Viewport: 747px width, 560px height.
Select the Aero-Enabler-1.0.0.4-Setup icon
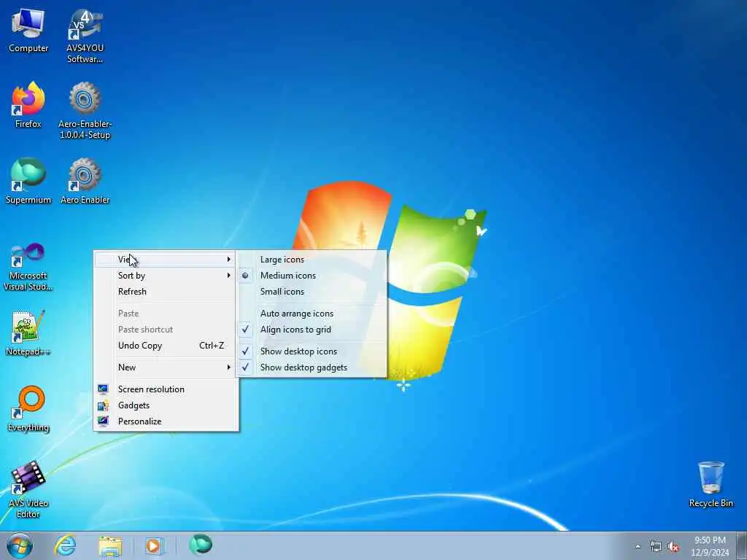(x=85, y=111)
